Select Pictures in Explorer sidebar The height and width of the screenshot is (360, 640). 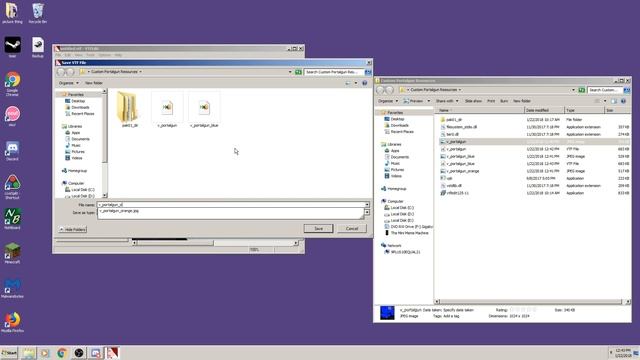pyautogui.click(x=397, y=169)
